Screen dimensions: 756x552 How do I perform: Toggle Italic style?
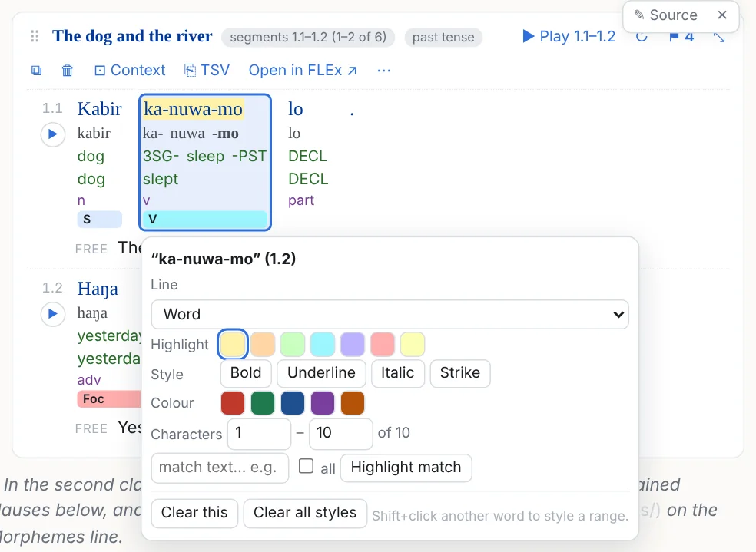pos(398,373)
